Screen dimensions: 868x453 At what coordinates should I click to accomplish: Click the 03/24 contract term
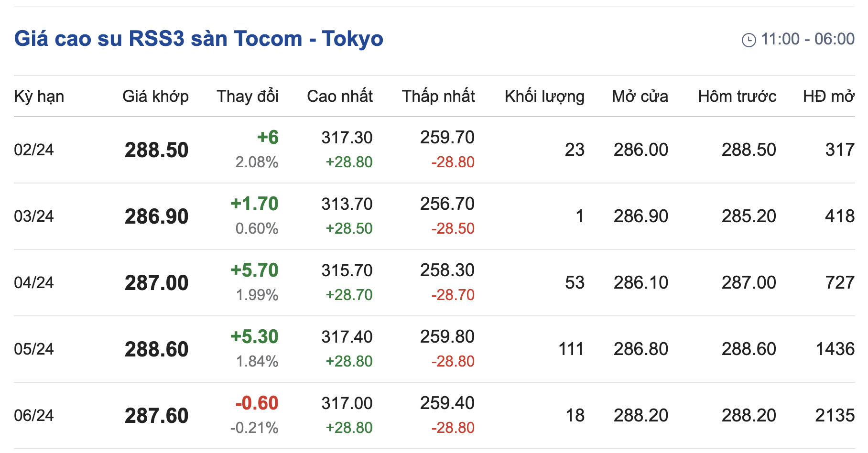34,216
